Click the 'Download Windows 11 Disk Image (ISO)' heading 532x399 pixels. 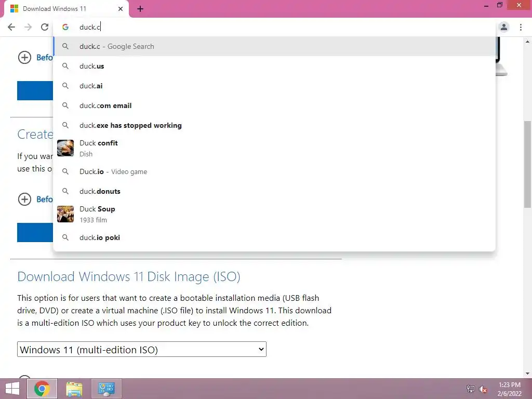click(129, 277)
